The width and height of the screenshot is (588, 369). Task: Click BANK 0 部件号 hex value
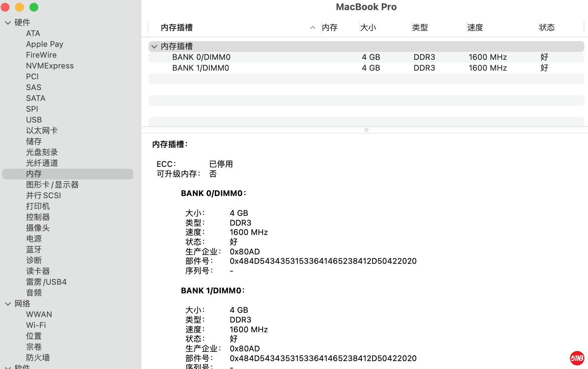(323, 261)
